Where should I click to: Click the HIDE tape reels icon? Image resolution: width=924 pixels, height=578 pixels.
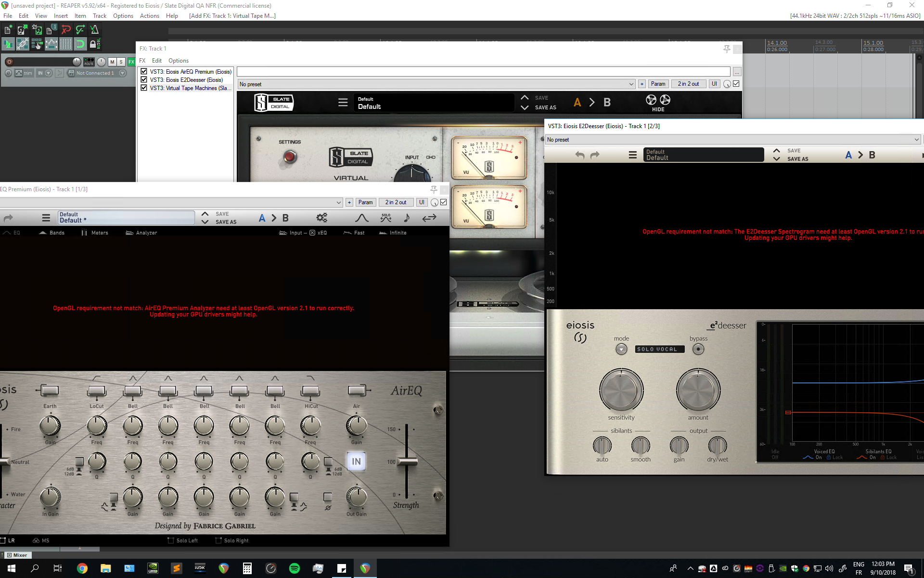[658, 103]
